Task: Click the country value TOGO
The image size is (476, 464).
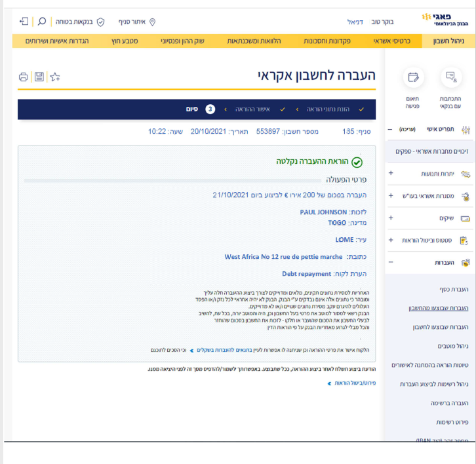Action: [x=337, y=223]
